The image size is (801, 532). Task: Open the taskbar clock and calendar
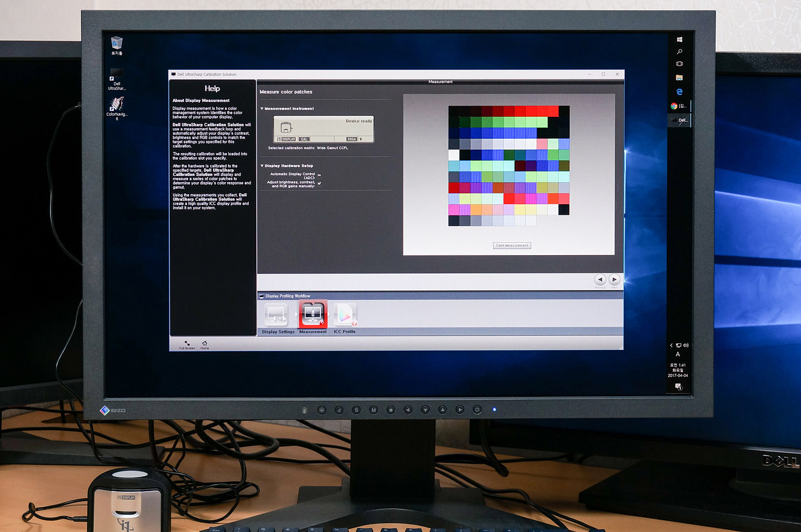click(678, 370)
